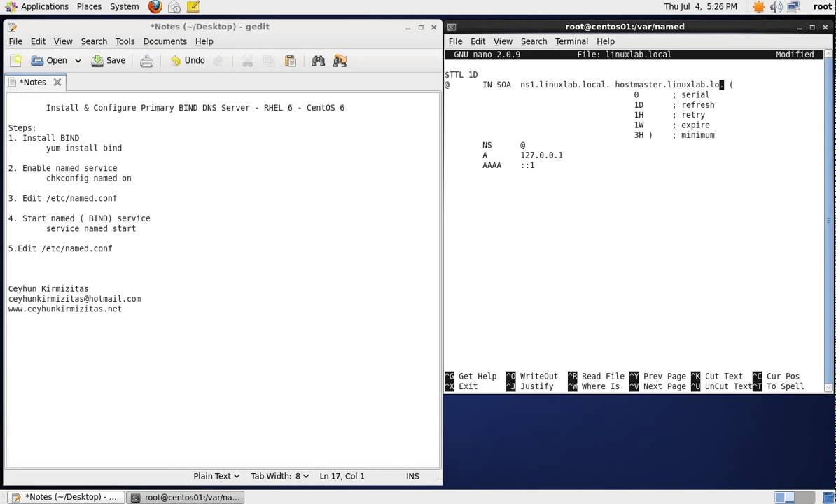Open the Places menu in top panel
The image size is (836, 504).
[89, 6]
